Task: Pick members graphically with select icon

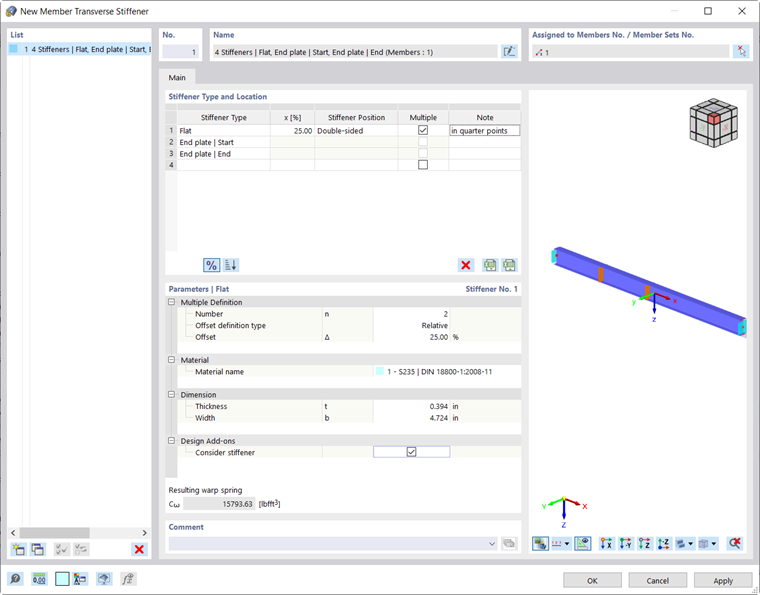Action: coord(741,51)
